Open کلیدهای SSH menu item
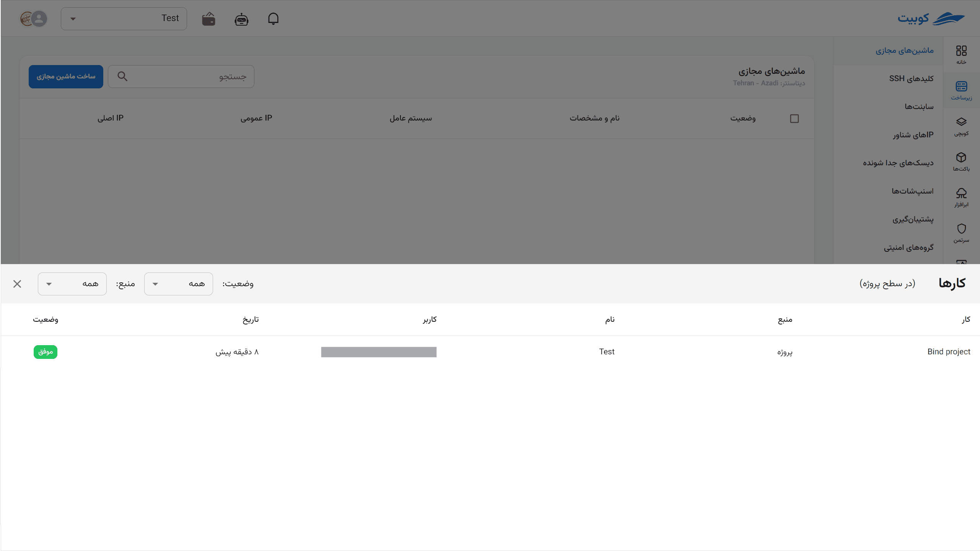980x551 pixels. (x=888, y=78)
